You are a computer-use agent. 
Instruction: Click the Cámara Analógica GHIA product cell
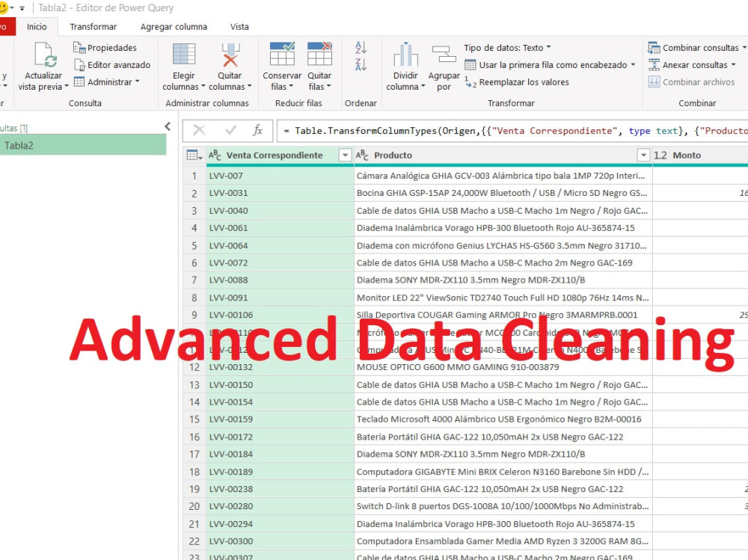coord(503,176)
